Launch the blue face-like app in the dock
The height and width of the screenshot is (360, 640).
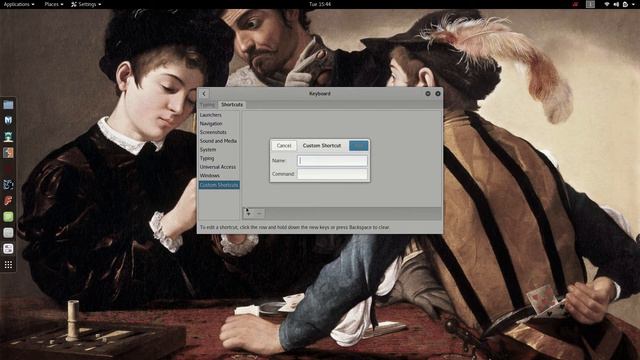8,184
